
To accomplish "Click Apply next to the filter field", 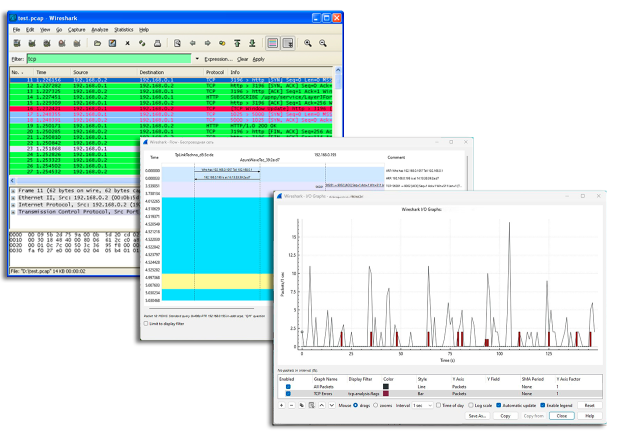I will [x=259, y=59].
